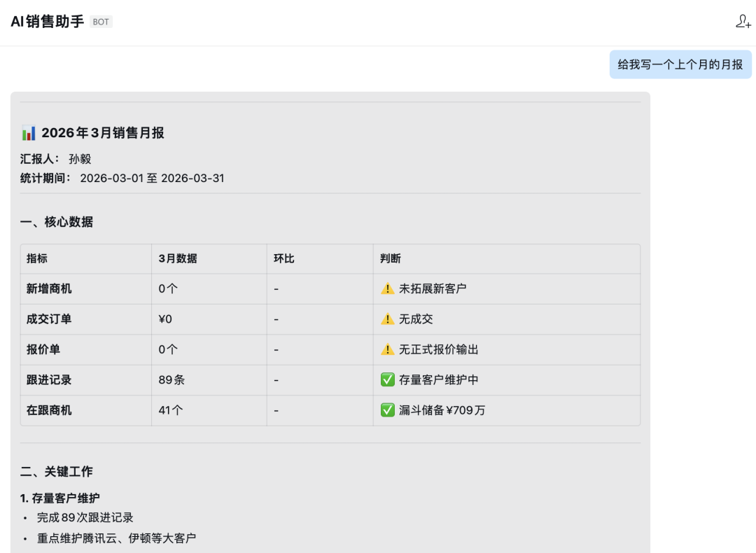Click green check icon beside 漏斗储备¥709万
The width and height of the screenshot is (756, 553).
[387, 410]
